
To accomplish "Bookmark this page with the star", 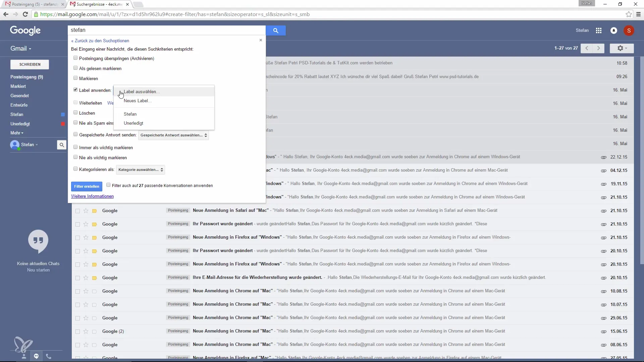I will [x=629, y=14].
